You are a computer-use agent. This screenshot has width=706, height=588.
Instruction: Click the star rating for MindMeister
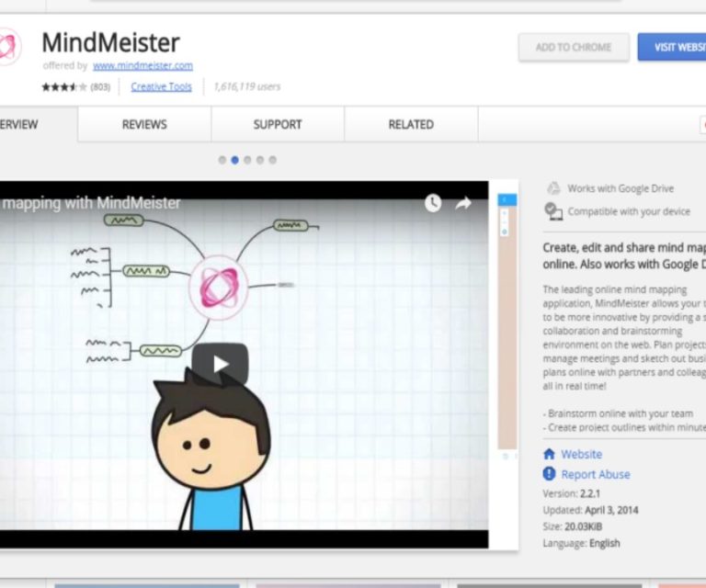63,87
